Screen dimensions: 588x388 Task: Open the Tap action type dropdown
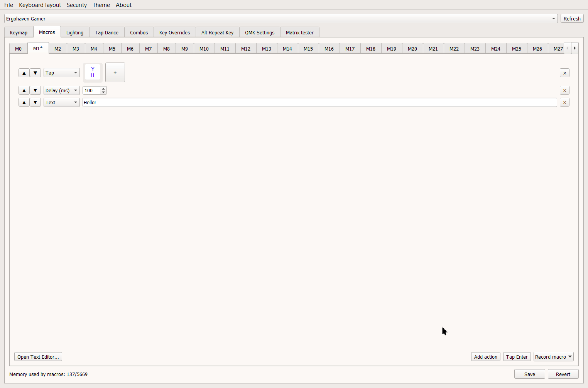click(61, 73)
